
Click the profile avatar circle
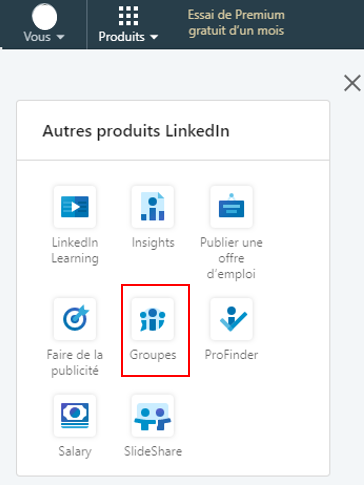[x=45, y=17]
